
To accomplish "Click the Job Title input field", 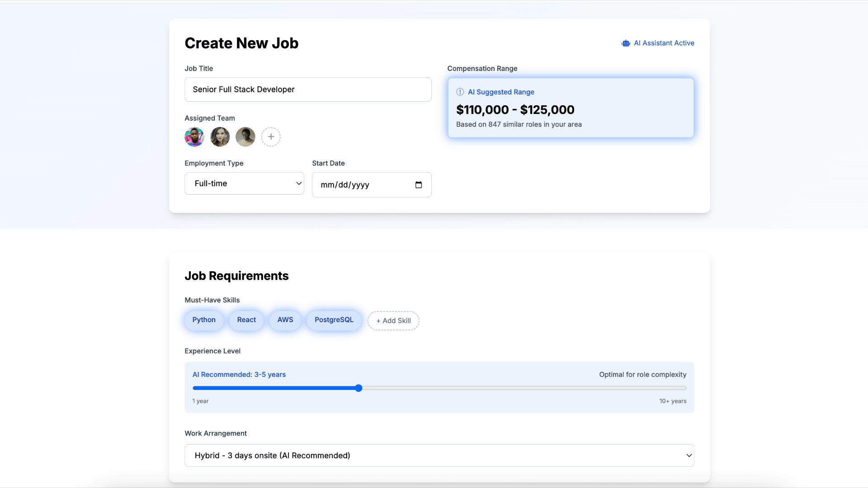I will coord(308,89).
